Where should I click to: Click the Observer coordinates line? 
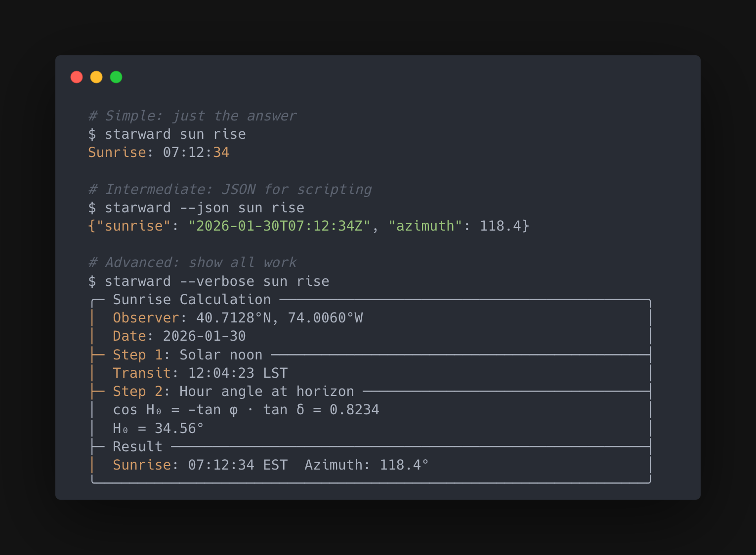pos(238,317)
